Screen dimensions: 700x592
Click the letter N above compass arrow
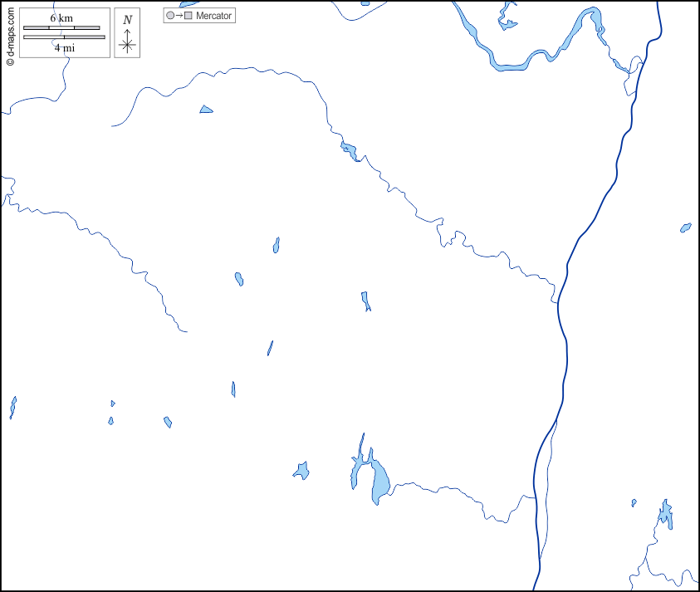coord(127,20)
